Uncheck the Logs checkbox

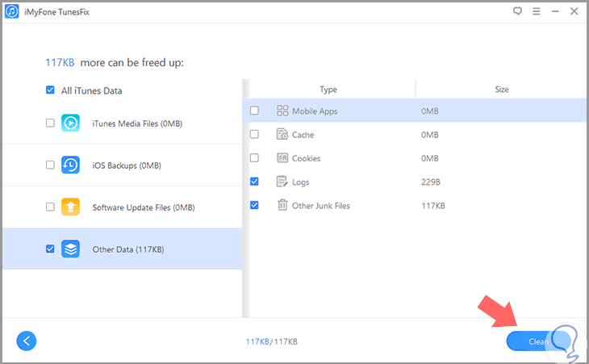tap(255, 182)
